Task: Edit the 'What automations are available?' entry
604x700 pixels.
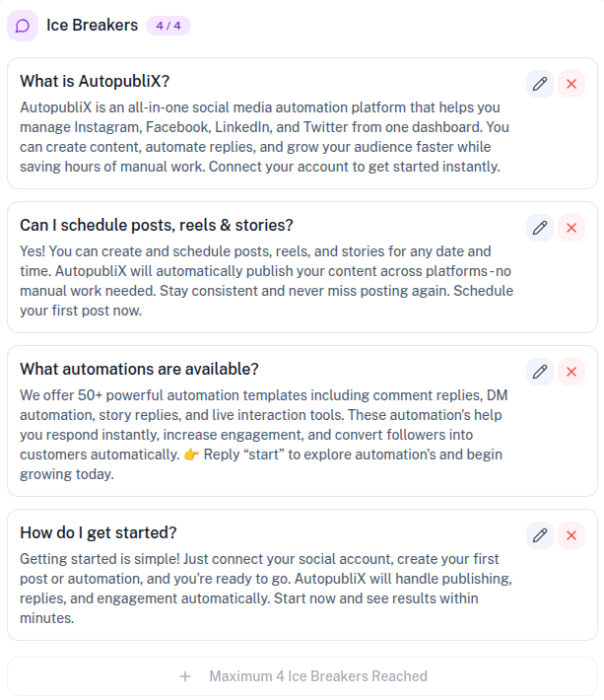Action: tap(540, 372)
